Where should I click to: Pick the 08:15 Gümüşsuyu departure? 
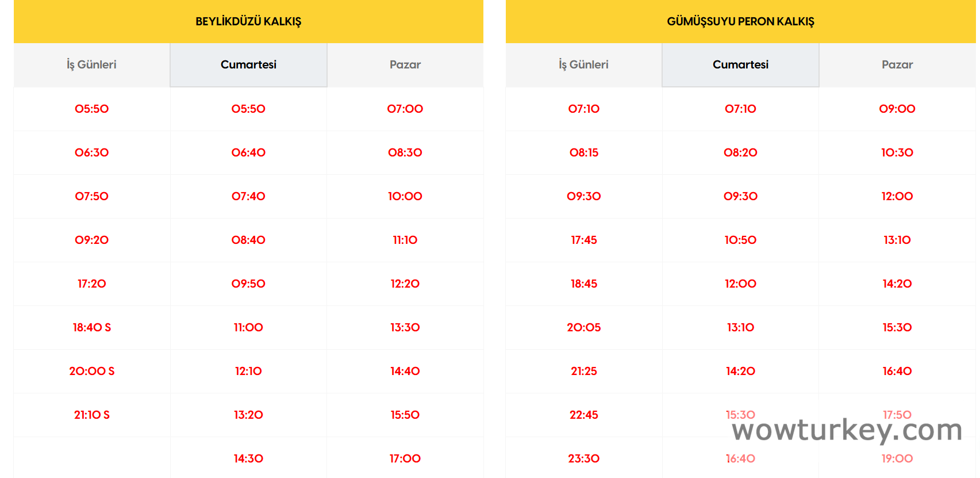coord(583,152)
